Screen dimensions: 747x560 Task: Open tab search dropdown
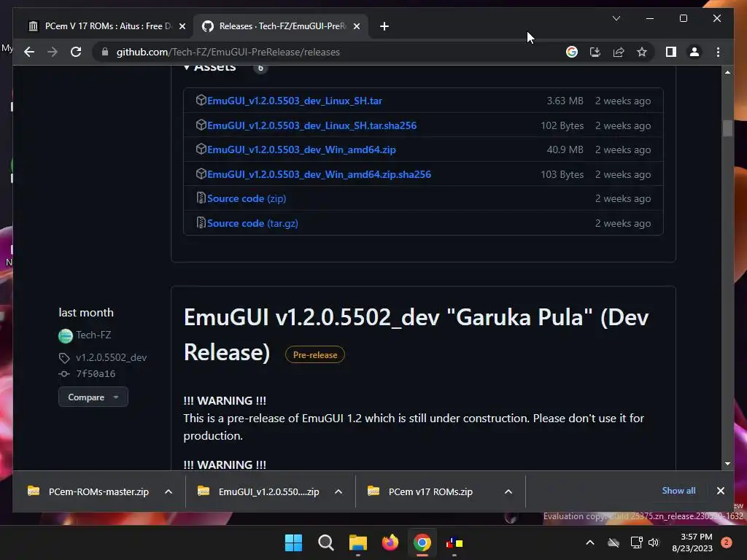point(616,18)
